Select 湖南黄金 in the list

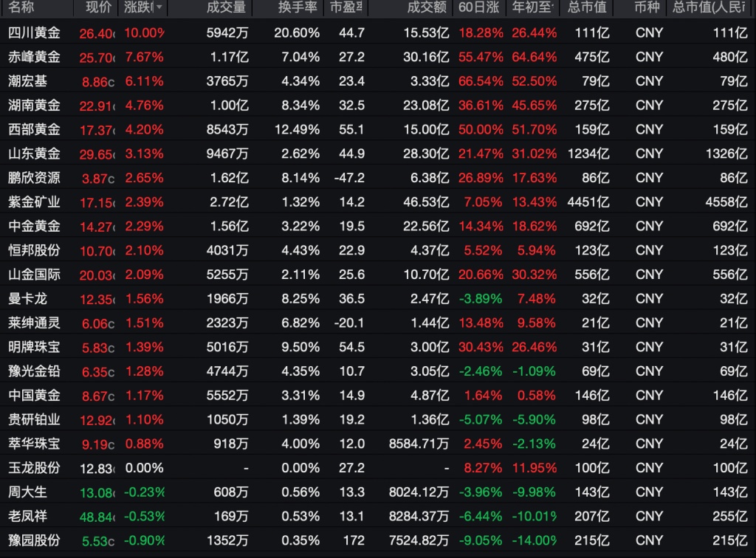34,105
